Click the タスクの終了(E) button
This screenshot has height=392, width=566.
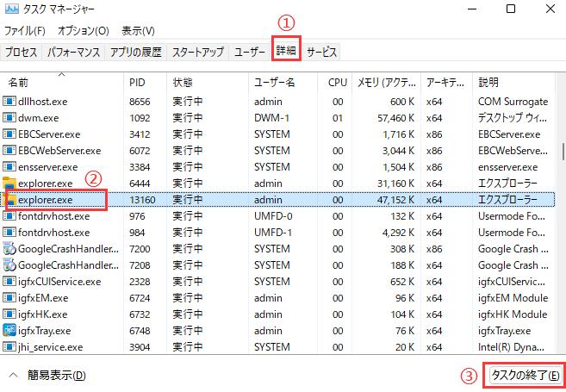point(526,376)
